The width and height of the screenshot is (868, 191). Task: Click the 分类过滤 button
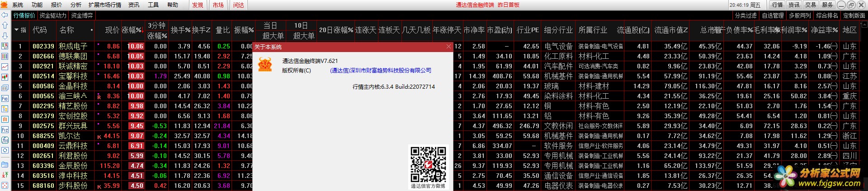pyautogui.click(x=746, y=15)
